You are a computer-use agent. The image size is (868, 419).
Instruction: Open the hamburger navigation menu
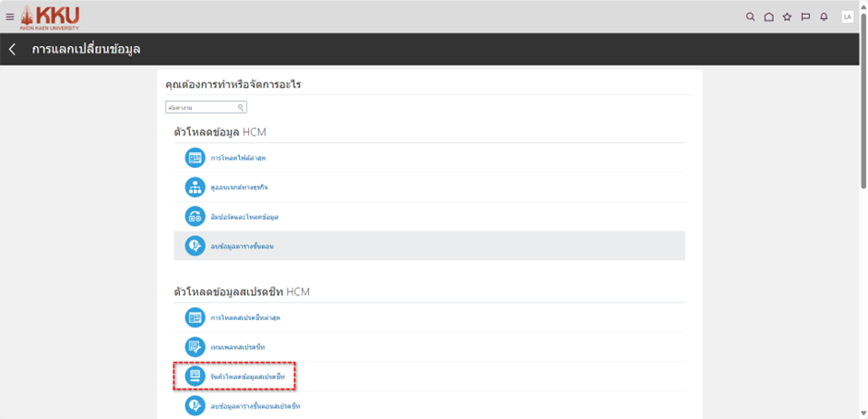click(x=10, y=17)
